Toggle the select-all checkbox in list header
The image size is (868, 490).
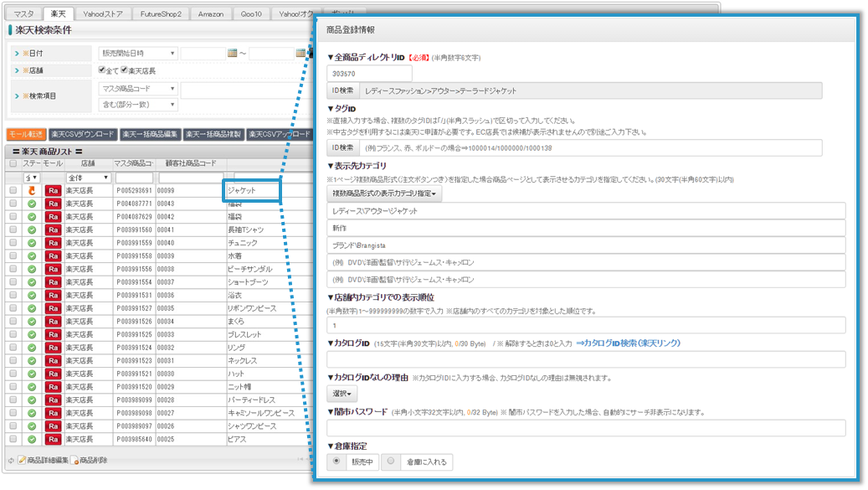(13, 164)
